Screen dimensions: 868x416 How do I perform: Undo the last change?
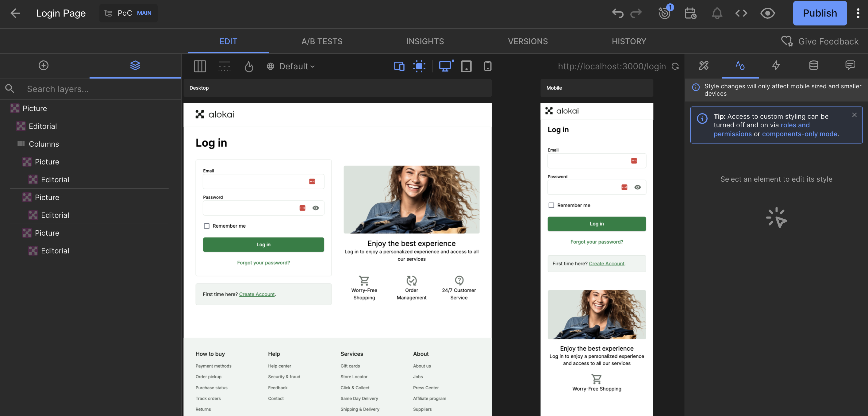click(x=618, y=13)
